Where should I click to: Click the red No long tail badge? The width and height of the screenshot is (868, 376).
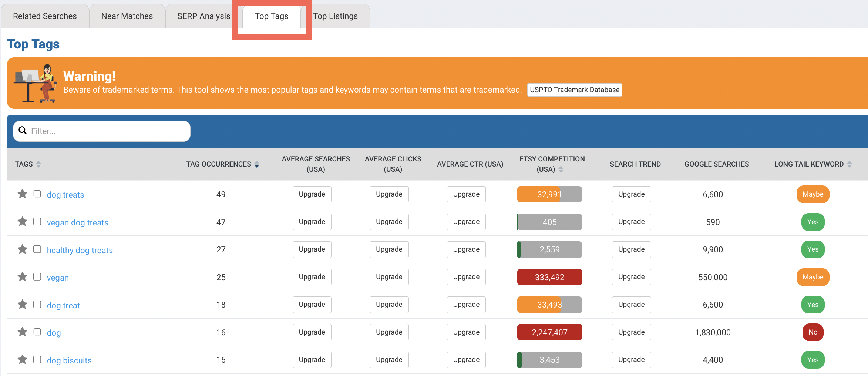[x=813, y=332]
